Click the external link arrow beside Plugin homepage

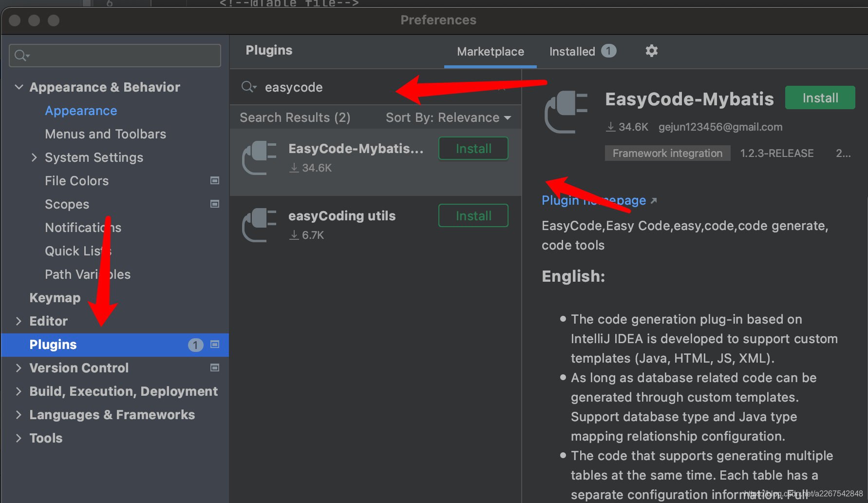click(x=654, y=200)
